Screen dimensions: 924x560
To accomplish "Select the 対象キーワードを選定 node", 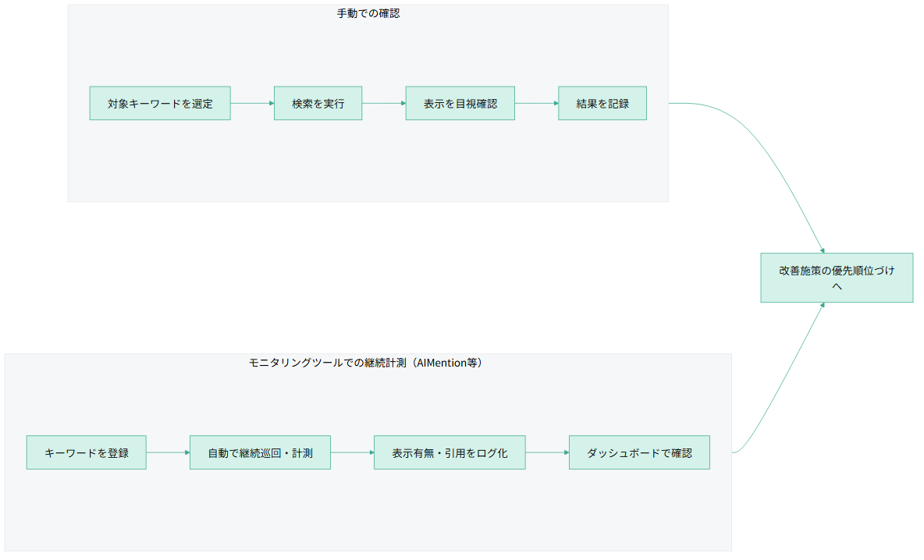I will click(x=160, y=104).
